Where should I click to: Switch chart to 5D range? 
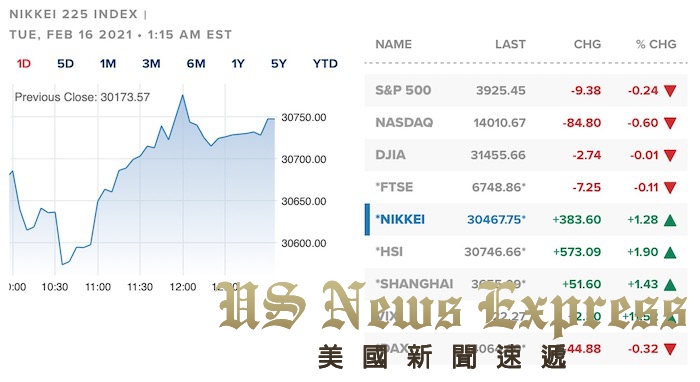coord(65,64)
